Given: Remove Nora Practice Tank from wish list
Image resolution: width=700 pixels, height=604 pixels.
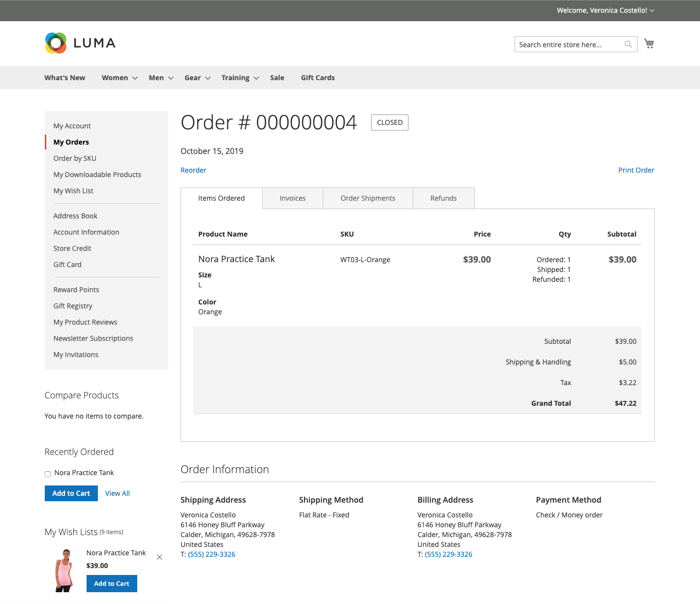Looking at the screenshot, I should [159, 557].
